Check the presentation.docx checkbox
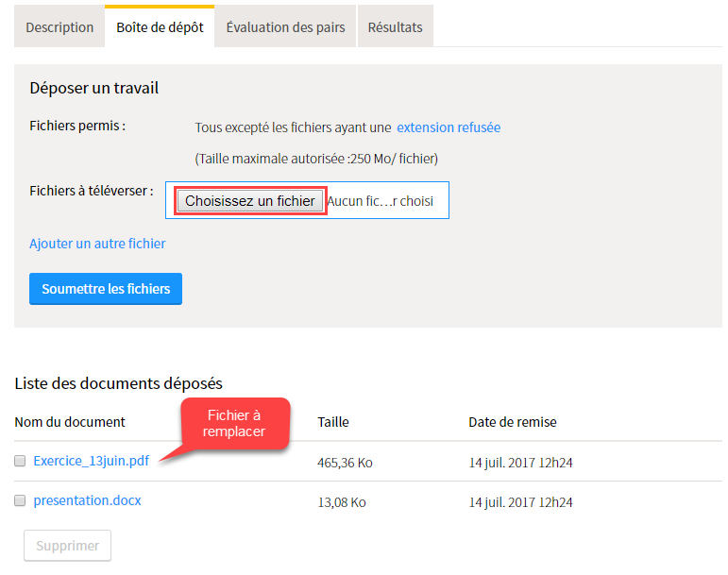The image size is (728, 575). pos(20,500)
